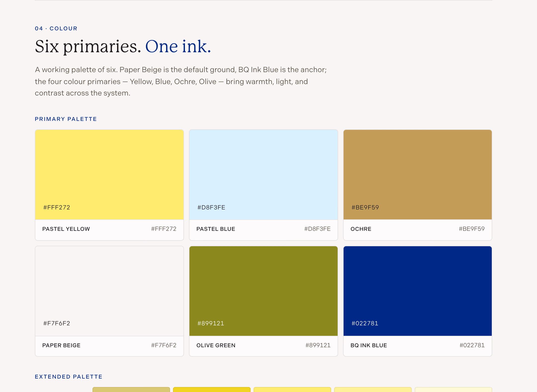Click the Pastel Blue colour swatch

coord(264,174)
